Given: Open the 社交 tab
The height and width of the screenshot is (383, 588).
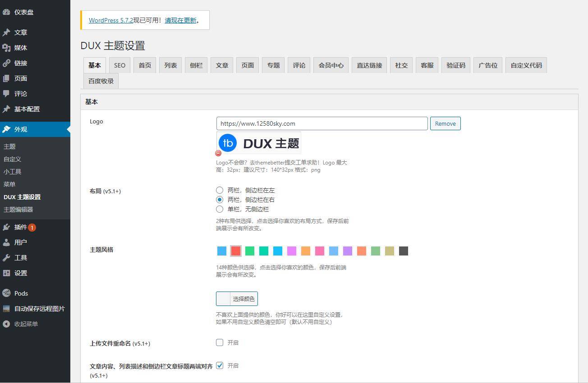Looking at the screenshot, I should point(401,65).
